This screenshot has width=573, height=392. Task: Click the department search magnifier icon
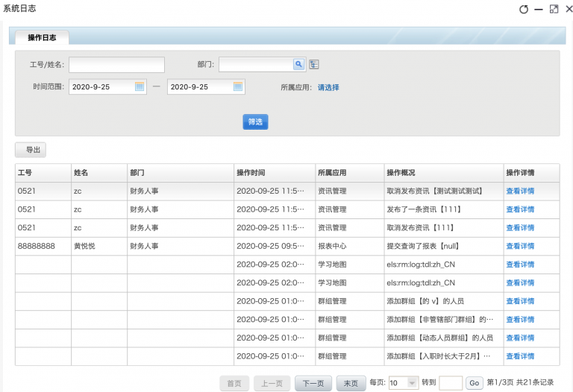click(x=298, y=64)
